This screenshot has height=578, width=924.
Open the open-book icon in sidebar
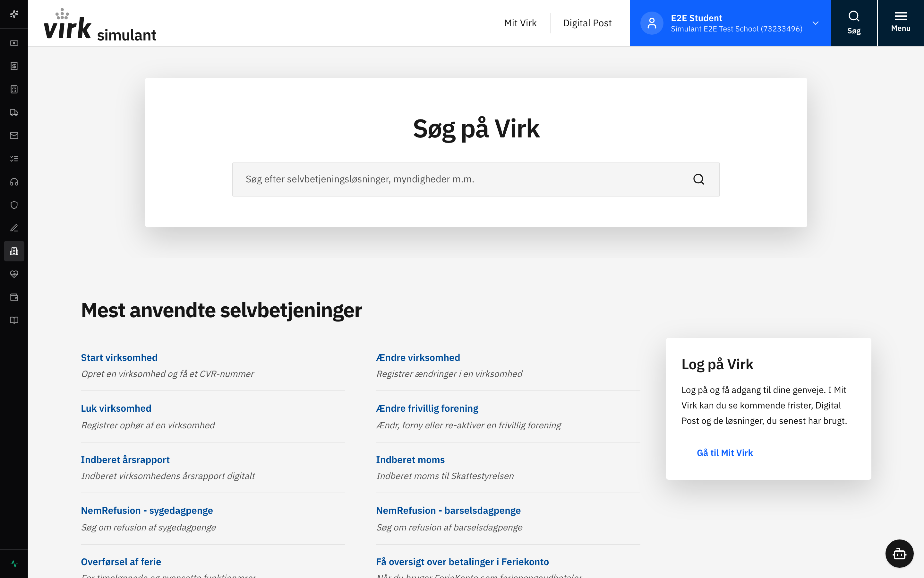click(14, 320)
